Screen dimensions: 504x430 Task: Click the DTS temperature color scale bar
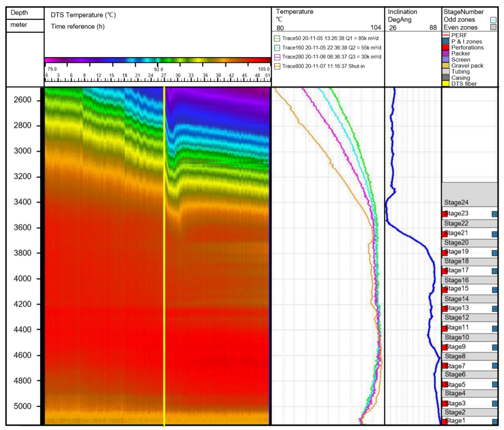[x=158, y=60]
